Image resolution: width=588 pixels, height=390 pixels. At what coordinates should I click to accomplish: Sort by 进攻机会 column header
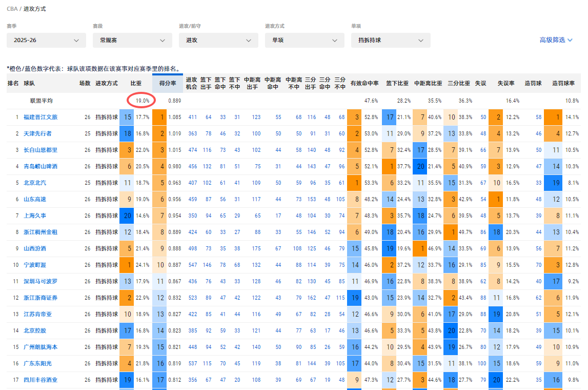pos(192,83)
